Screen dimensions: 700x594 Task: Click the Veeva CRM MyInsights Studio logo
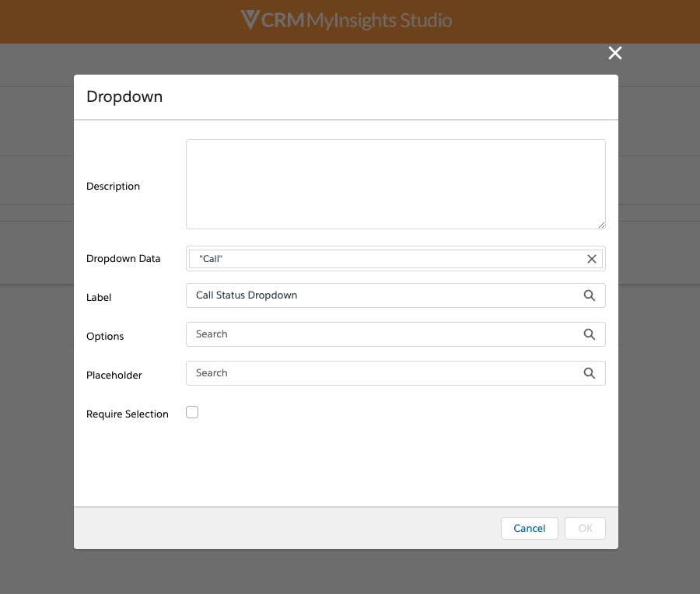tap(347, 21)
